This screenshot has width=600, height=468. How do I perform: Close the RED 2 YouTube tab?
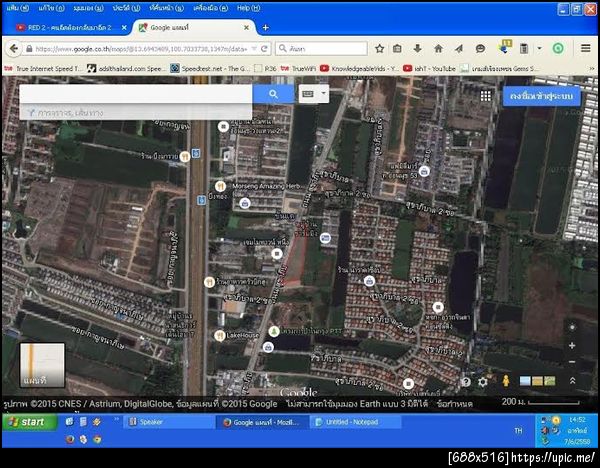(x=124, y=28)
